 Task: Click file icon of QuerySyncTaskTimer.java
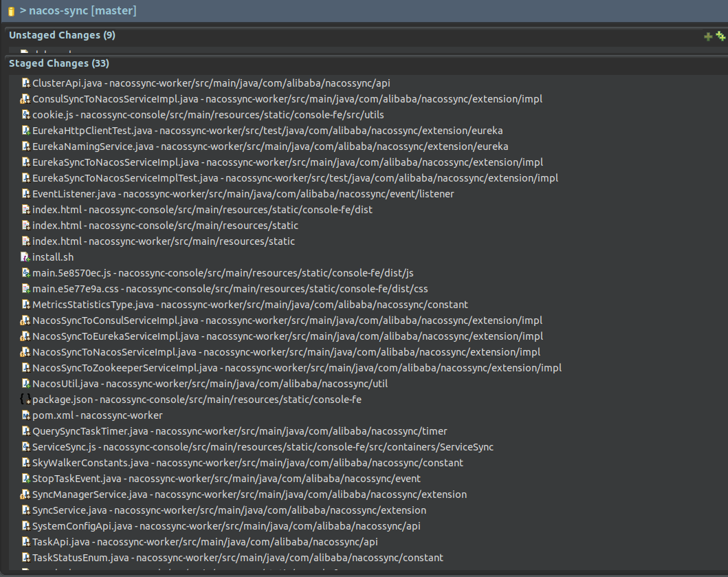pos(26,431)
